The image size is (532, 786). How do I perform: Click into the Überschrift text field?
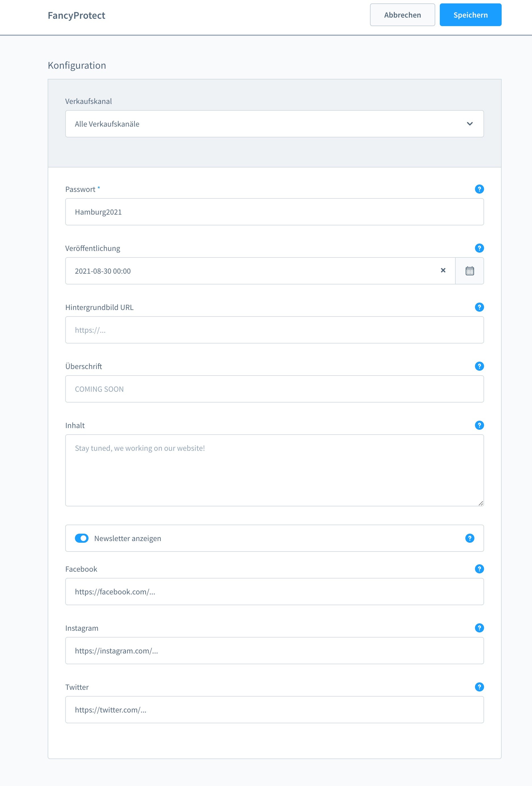pyautogui.click(x=274, y=389)
